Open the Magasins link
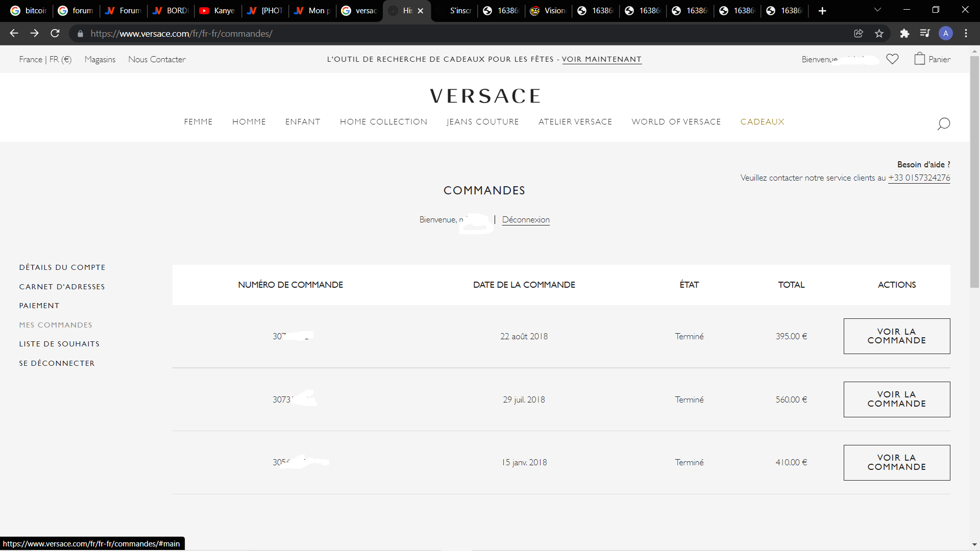Viewport: 980px width, 551px height. pyautogui.click(x=100, y=60)
